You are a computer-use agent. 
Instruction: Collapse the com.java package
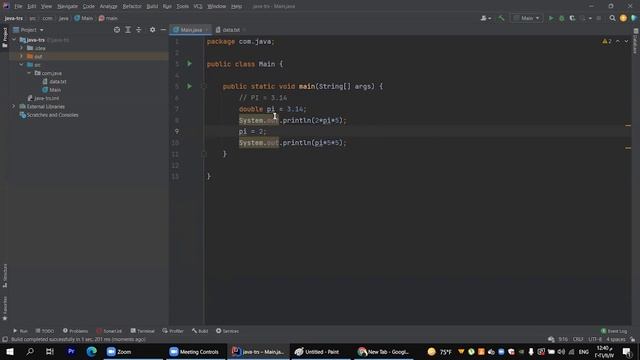point(29,73)
